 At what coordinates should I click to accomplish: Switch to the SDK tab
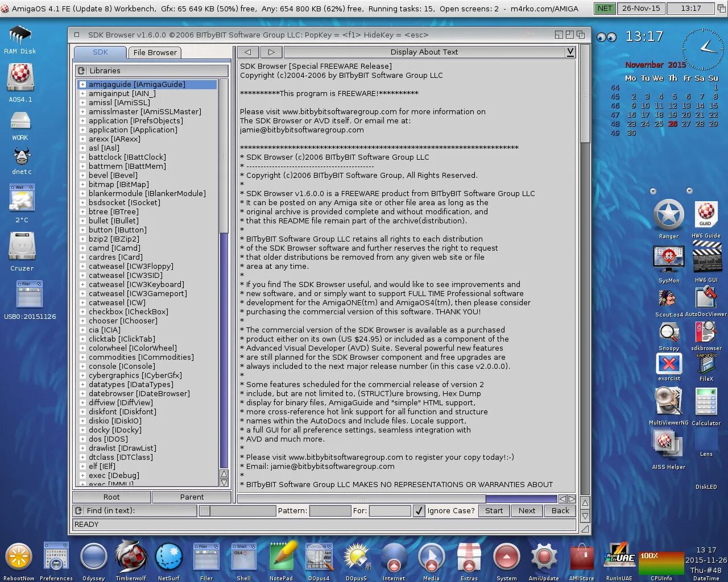coord(100,52)
